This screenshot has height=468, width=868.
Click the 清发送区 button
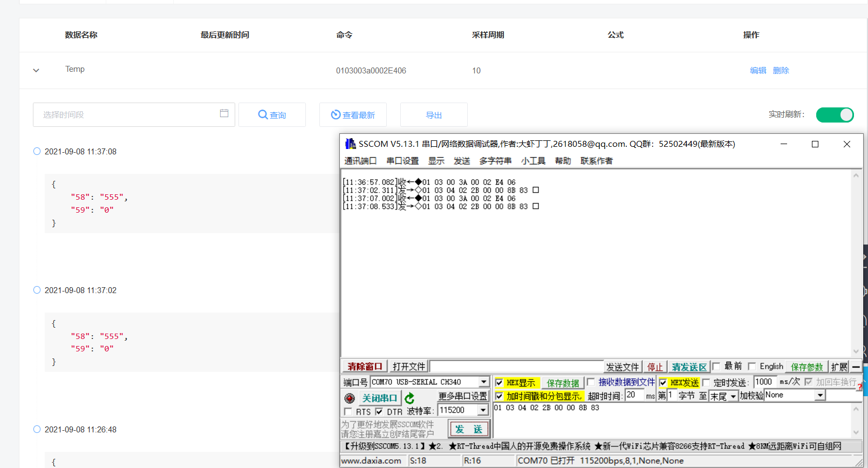coord(689,367)
